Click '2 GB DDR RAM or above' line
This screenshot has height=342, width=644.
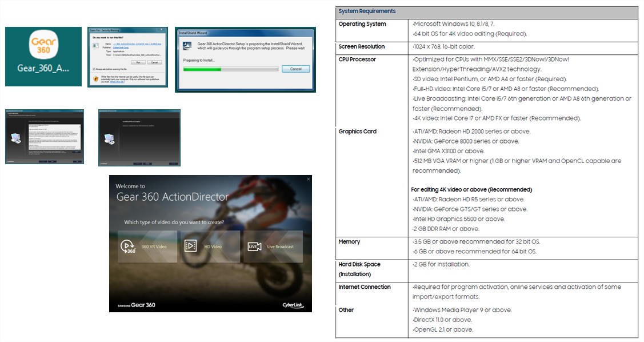446,229
